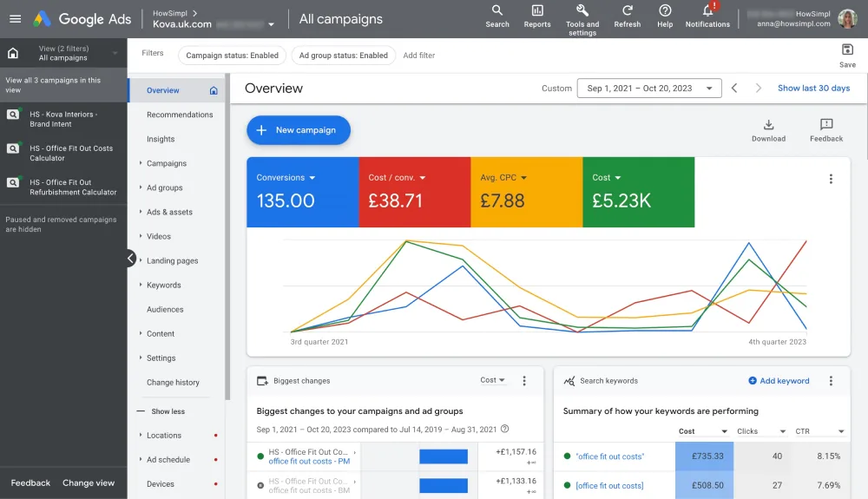
Task: Open more options for Search keywords card
Action: pyautogui.click(x=831, y=381)
